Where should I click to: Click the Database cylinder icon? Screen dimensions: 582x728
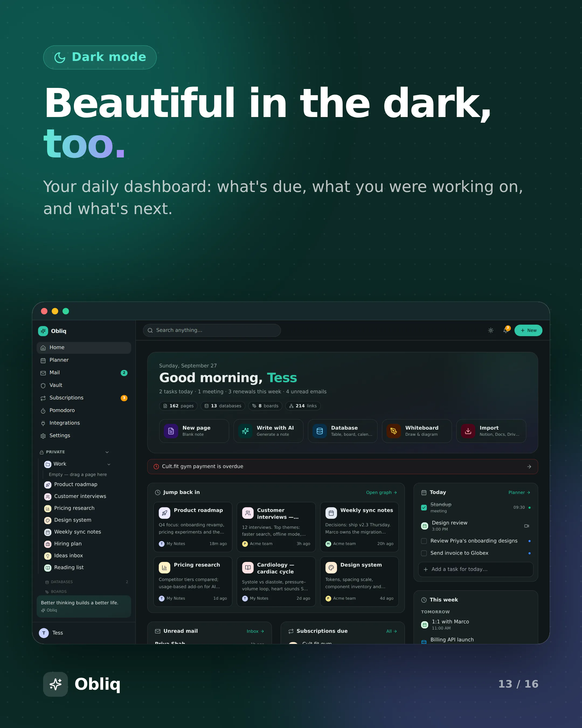point(320,431)
